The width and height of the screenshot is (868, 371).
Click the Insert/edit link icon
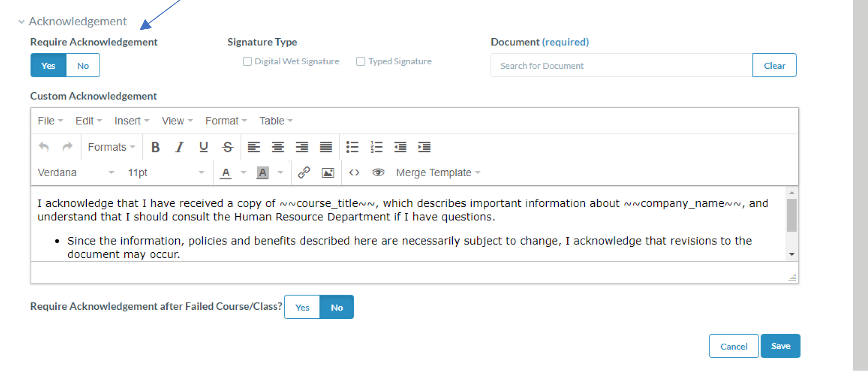tap(304, 173)
